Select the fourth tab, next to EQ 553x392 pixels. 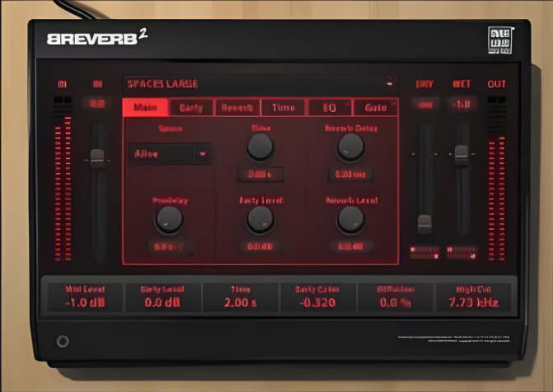pyautogui.click(x=284, y=108)
